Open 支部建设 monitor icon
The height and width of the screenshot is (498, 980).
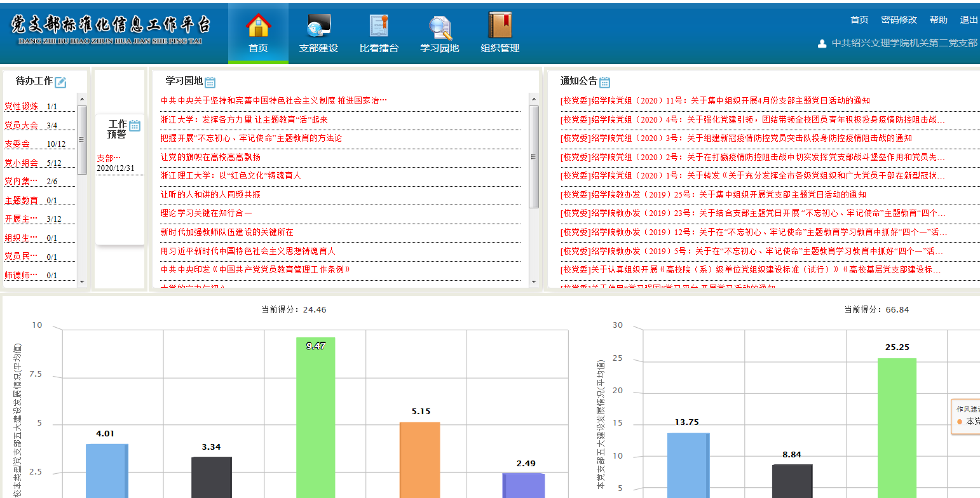(x=318, y=26)
